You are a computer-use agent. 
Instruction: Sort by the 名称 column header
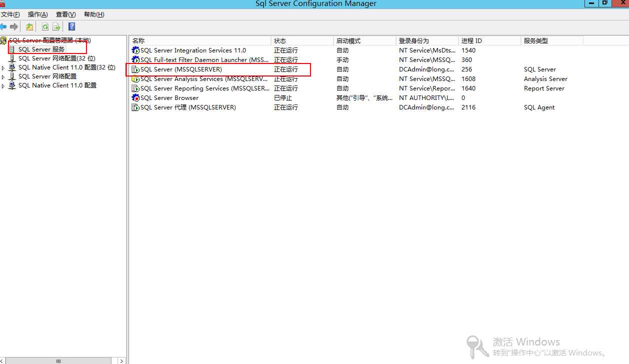[x=200, y=41]
